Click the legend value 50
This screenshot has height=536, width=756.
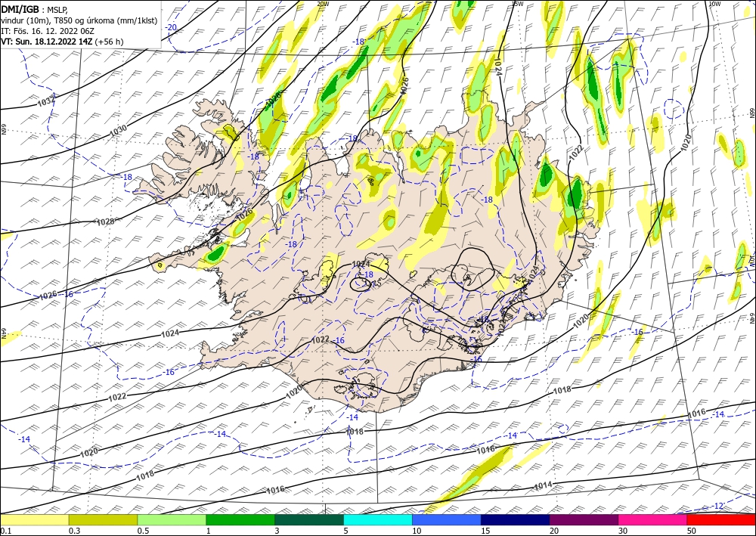pos(692,531)
